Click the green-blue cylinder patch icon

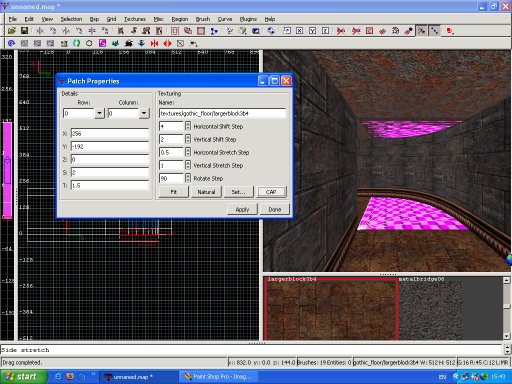click(x=76, y=43)
